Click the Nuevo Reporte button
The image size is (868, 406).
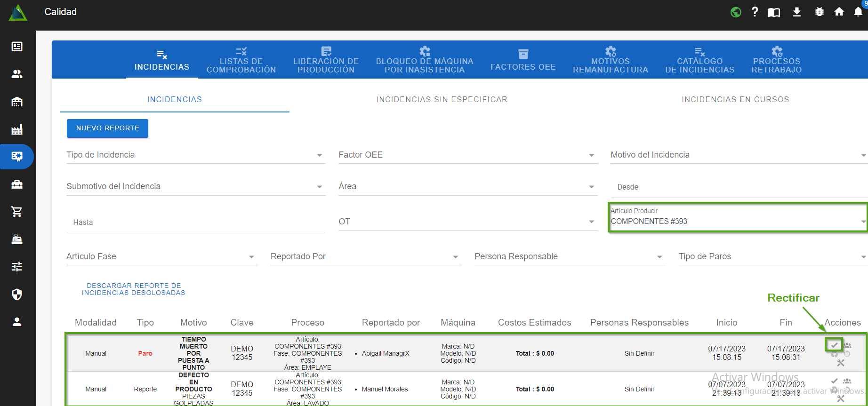click(x=107, y=128)
